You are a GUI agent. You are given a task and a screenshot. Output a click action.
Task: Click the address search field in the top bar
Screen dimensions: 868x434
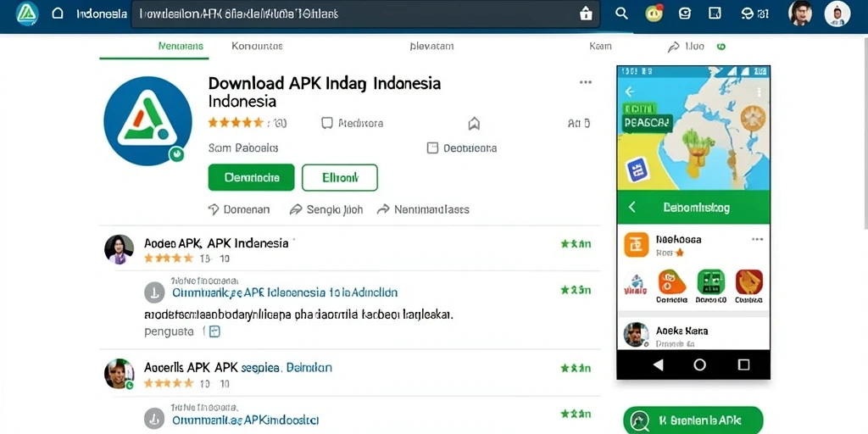pos(365,14)
